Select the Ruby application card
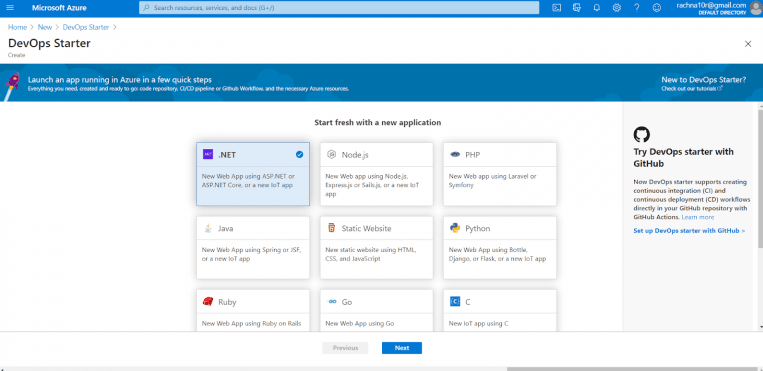The image size is (763, 371). pos(253,311)
